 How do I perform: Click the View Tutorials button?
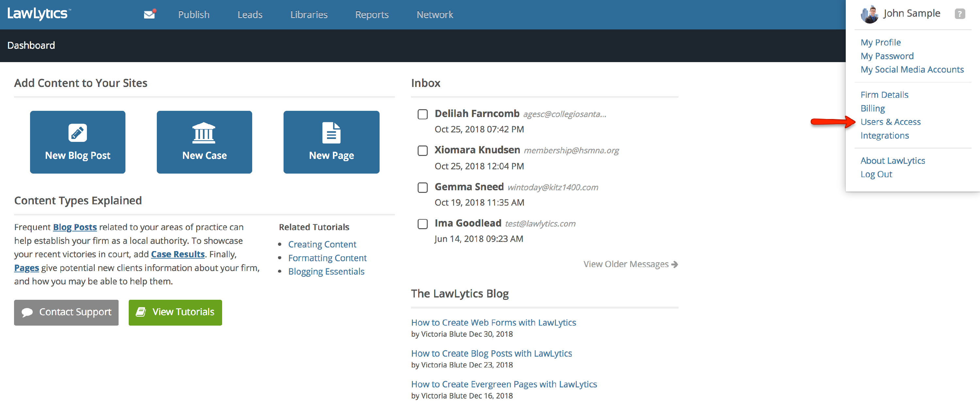(175, 312)
